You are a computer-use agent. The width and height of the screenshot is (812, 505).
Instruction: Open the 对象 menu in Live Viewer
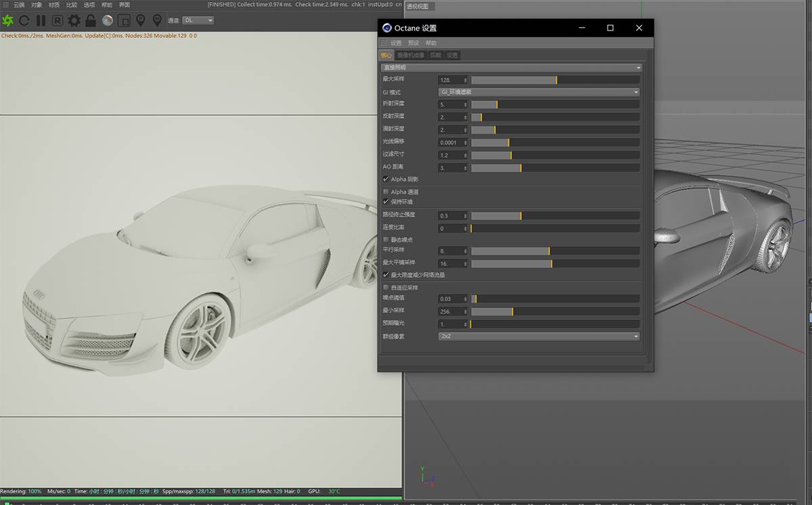(x=37, y=5)
